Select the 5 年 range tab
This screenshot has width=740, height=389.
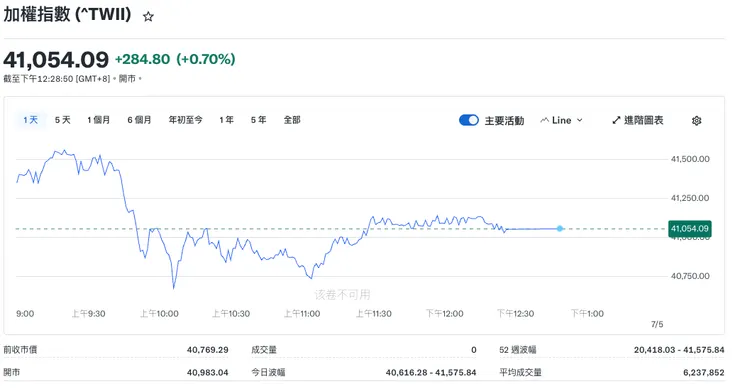[259, 120]
